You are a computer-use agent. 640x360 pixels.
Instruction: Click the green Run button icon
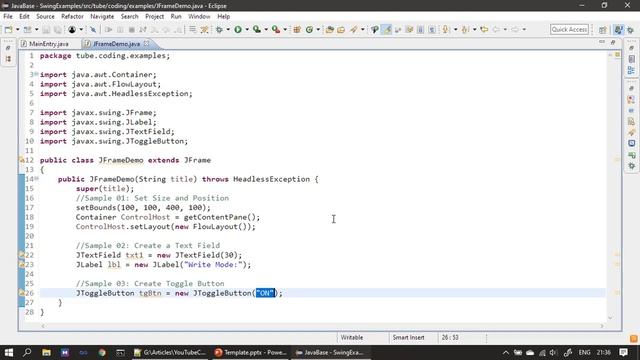click(x=238, y=29)
